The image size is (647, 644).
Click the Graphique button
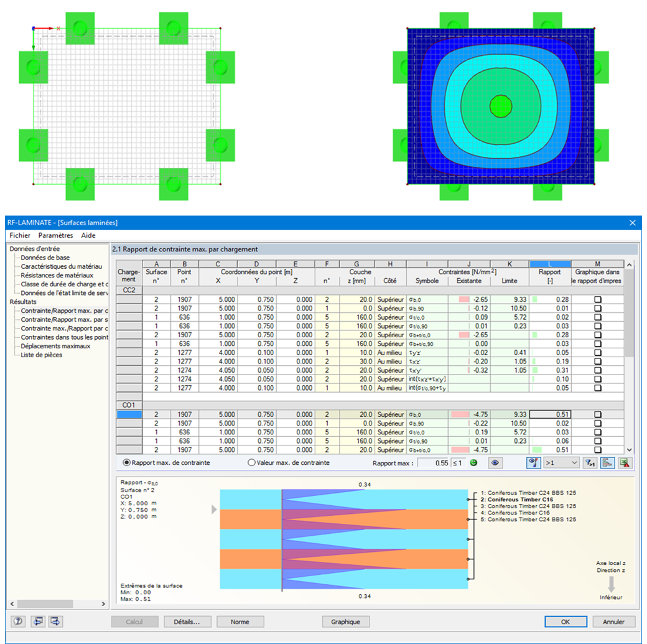(x=345, y=622)
